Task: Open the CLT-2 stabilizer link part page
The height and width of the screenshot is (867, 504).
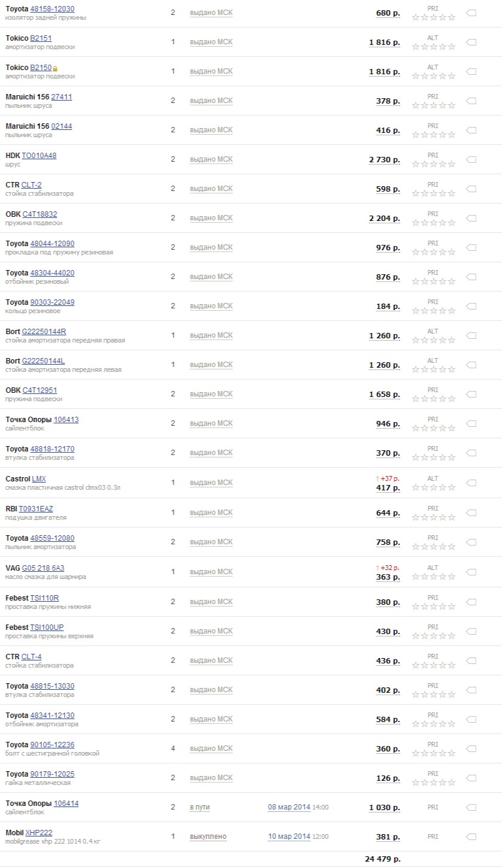Action: (x=31, y=185)
